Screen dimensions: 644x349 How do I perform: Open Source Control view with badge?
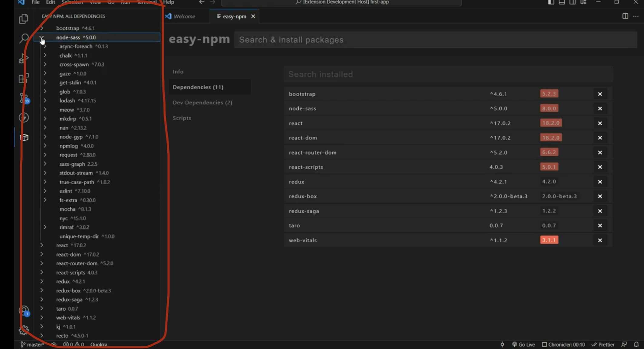tap(24, 98)
